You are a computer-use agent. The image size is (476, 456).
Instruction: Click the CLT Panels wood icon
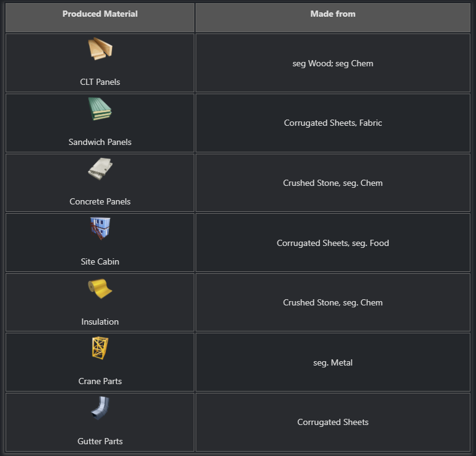(x=100, y=49)
